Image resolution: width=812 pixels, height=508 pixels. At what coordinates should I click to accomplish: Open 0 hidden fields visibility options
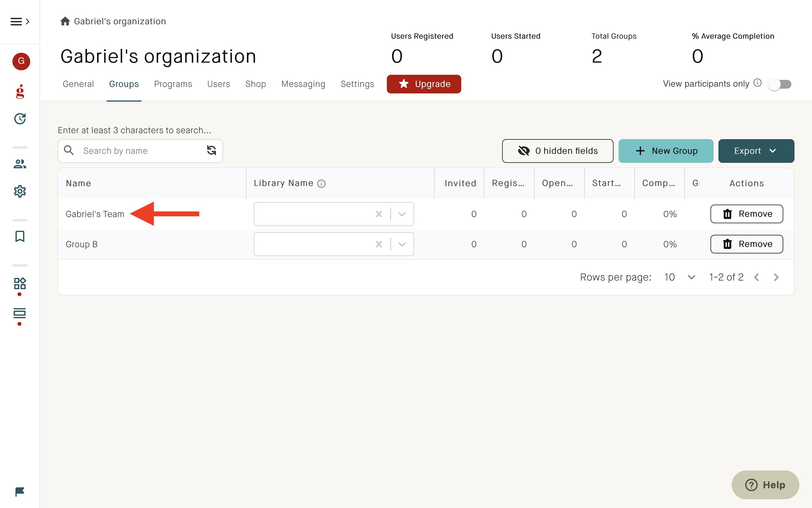tap(557, 151)
